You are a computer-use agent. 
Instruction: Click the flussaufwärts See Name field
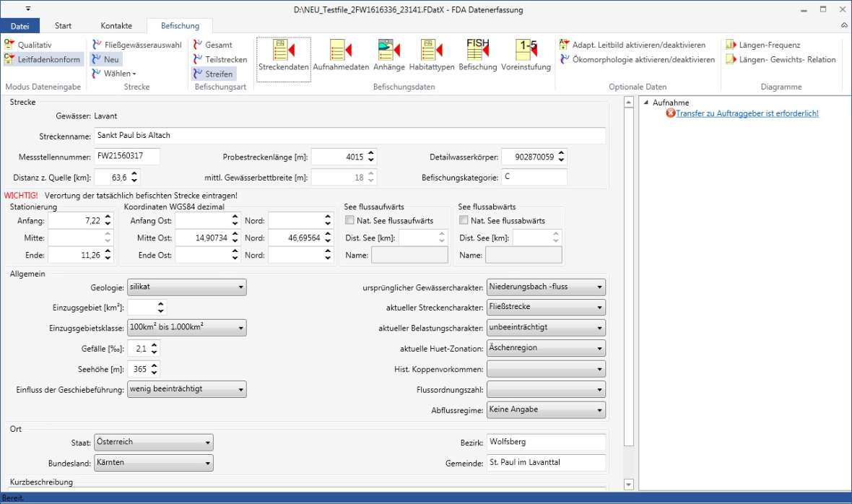[x=409, y=255]
